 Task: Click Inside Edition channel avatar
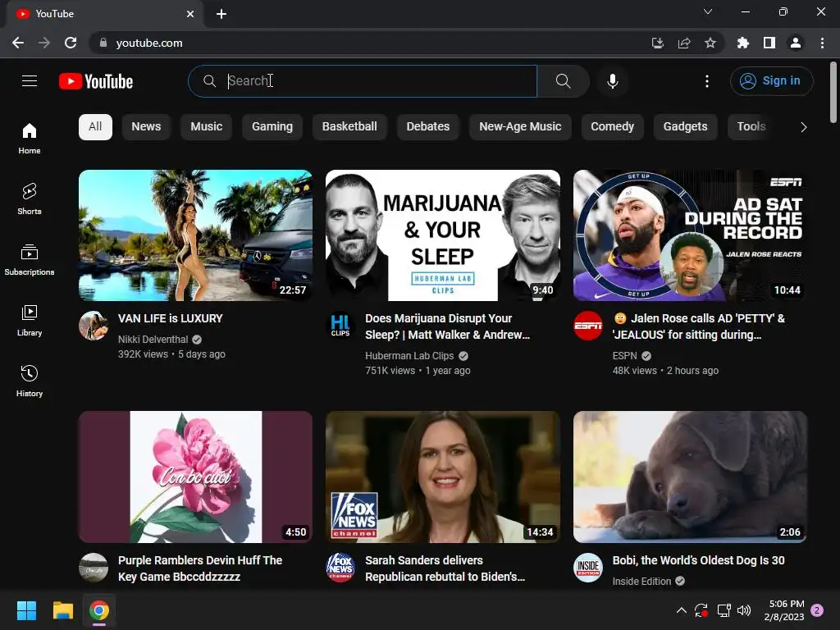click(x=587, y=568)
